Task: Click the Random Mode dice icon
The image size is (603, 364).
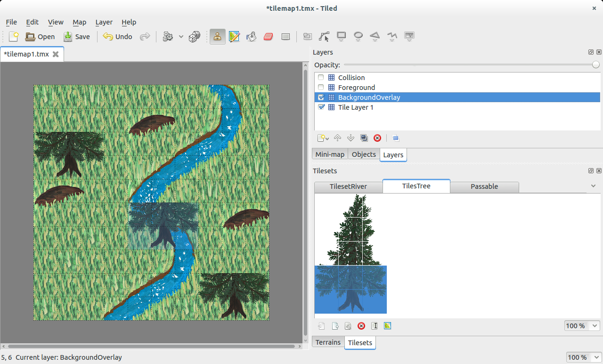Action: tap(194, 36)
